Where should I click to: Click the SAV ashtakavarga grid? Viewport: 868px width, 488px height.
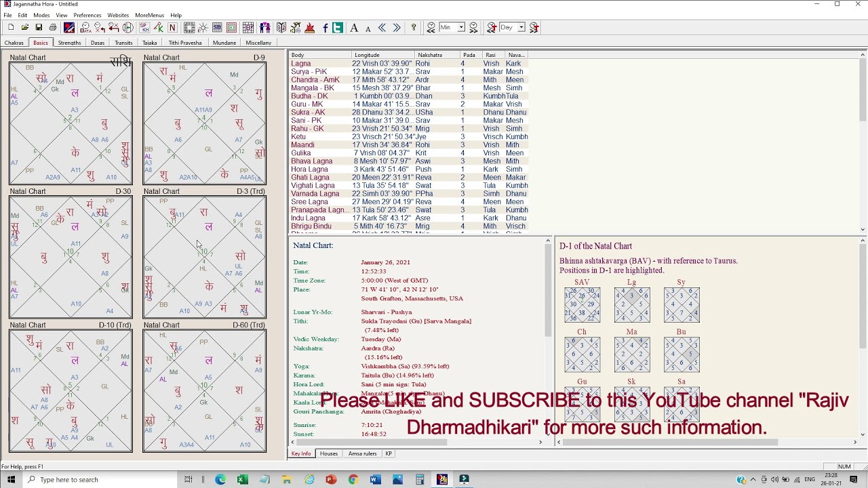pos(582,305)
